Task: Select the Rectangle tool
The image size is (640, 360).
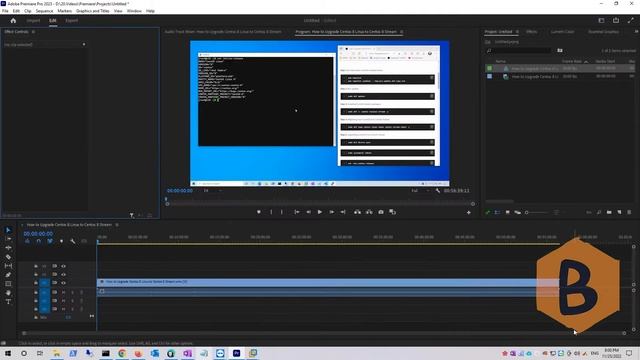Action: click(8, 284)
